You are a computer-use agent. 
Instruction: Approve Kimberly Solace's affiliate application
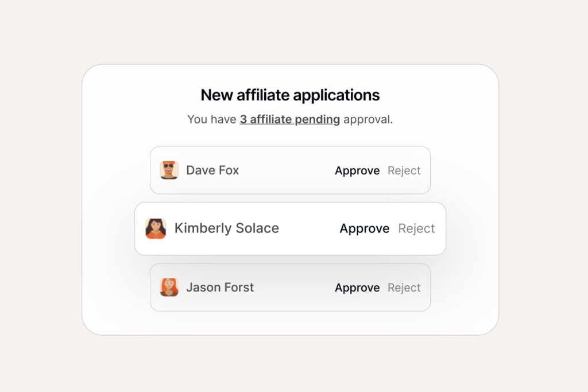tap(364, 228)
